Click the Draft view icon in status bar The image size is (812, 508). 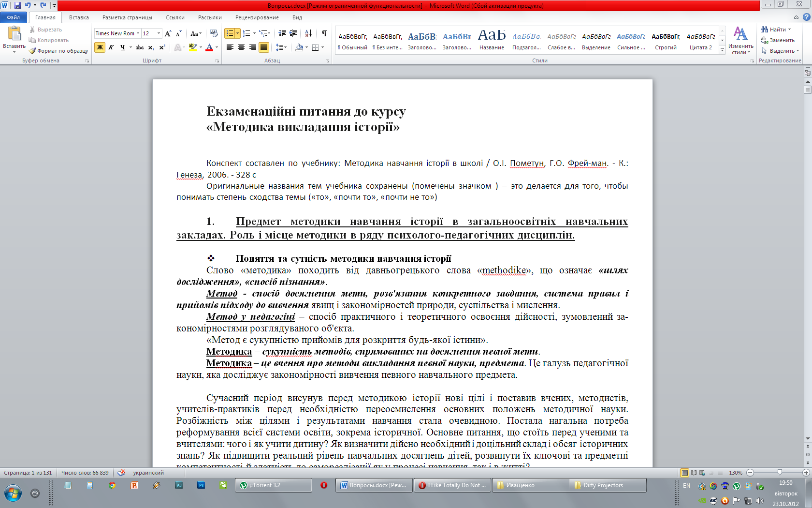[x=720, y=473]
